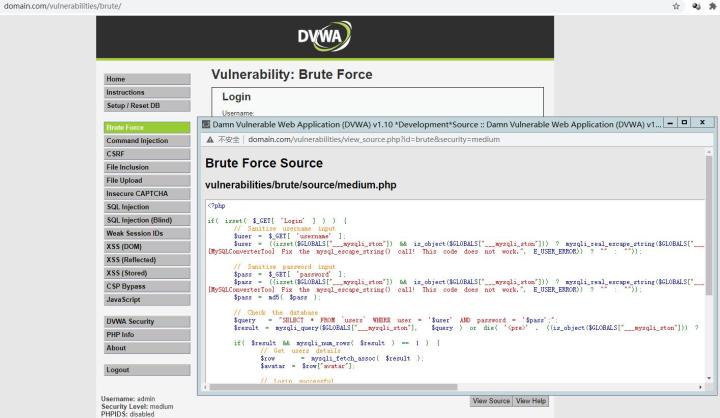Screen dimensions: 720x418
Task: Open DVWA Security settings
Action: (147, 322)
